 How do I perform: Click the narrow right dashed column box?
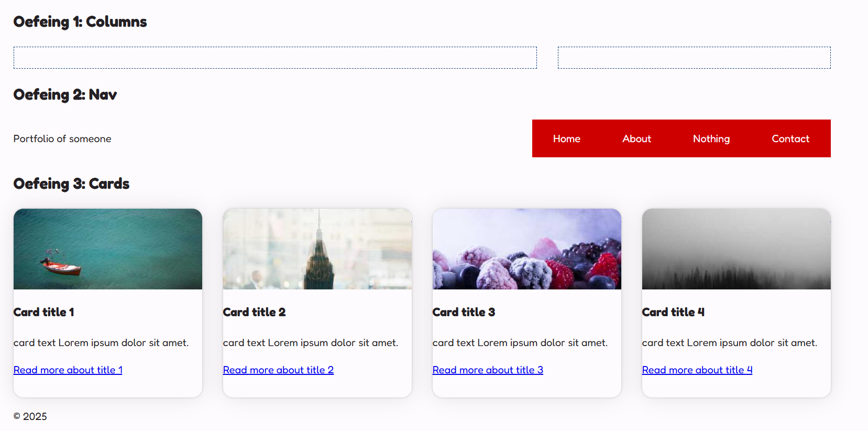(694, 58)
